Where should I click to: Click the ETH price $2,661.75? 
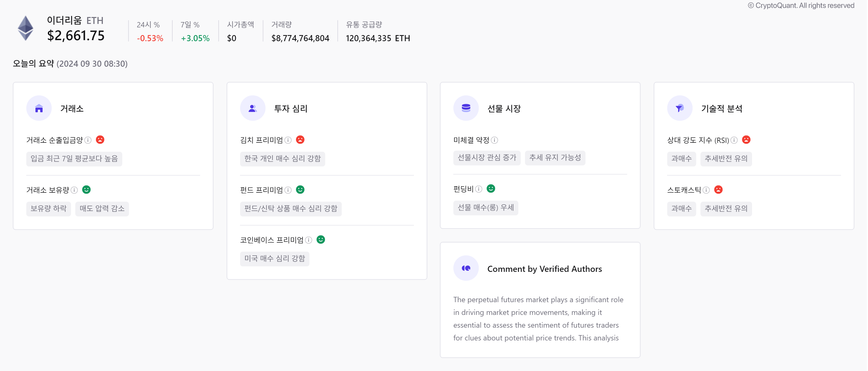pos(76,36)
